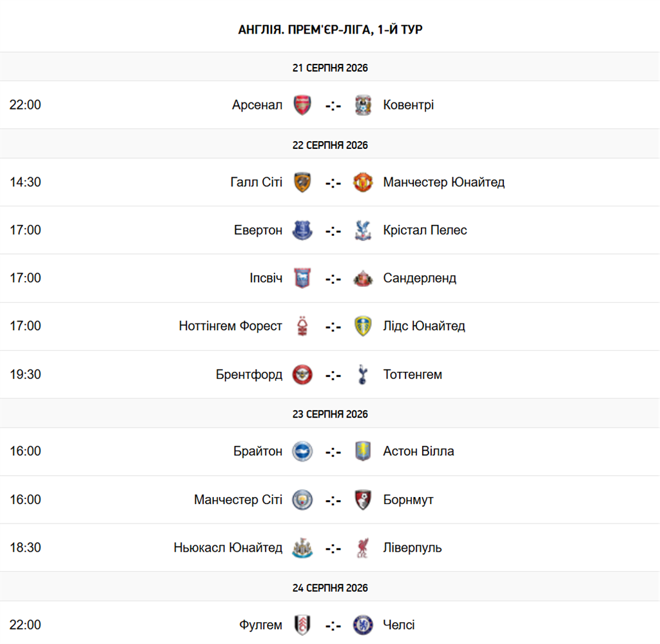Screen dimensions: 660x644
Task: Click the Астон Вілла team name
Action: pos(418,451)
